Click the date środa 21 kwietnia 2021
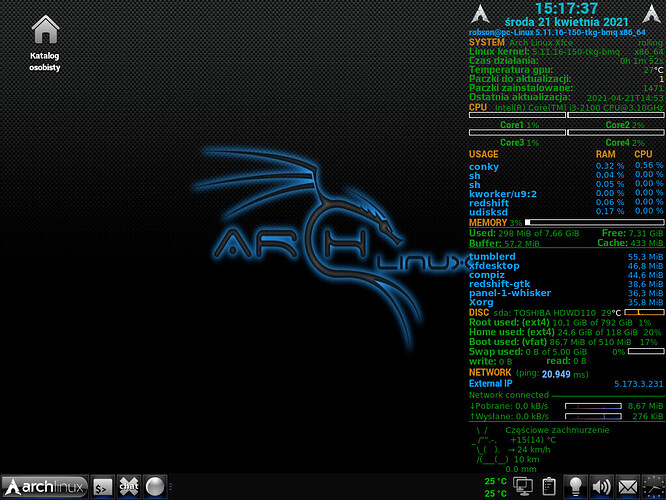The width and height of the screenshot is (666, 500). [567, 22]
